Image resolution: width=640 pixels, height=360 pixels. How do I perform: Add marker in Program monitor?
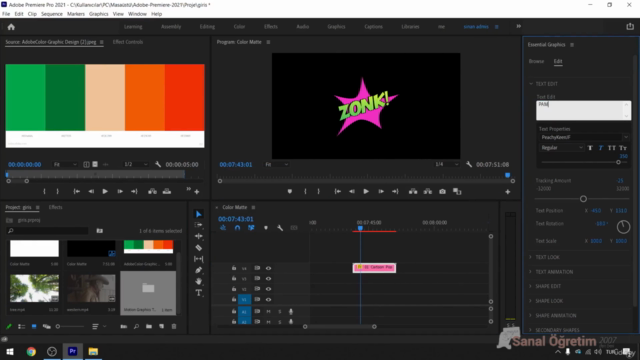point(289,191)
